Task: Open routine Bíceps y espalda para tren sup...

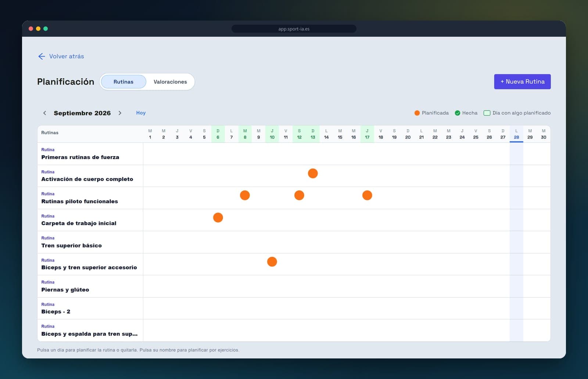Action: pyautogui.click(x=89, y=334)
